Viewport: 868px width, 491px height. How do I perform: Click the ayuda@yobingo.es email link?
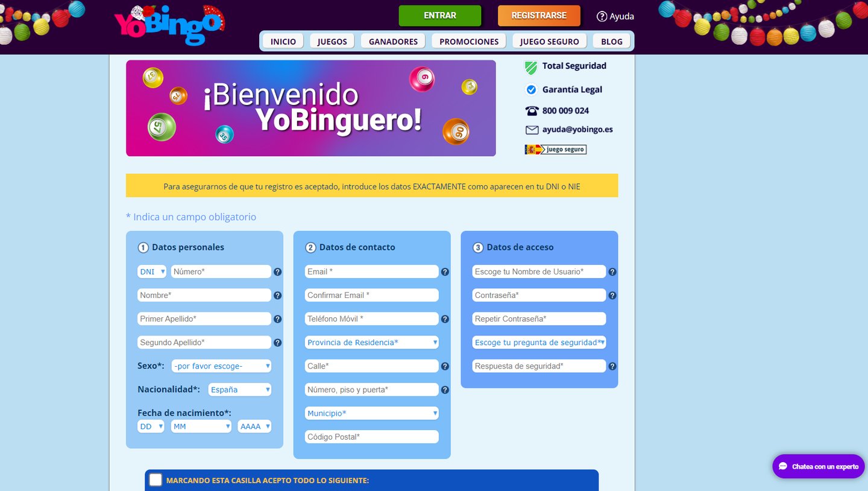[x=577, y=129]
